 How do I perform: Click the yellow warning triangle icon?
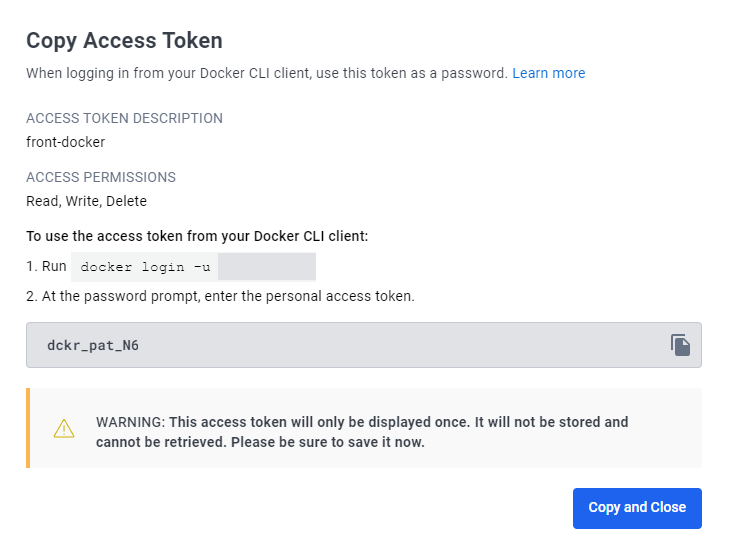click(64, 429)
